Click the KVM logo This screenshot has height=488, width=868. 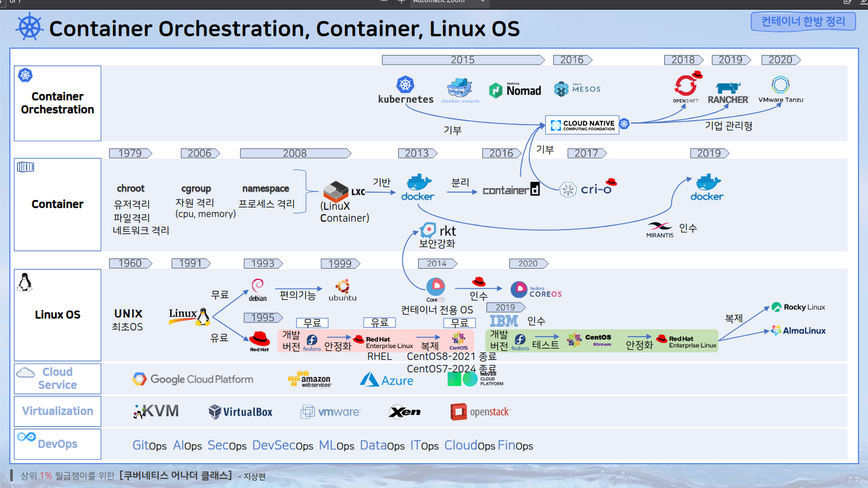(156, 411)
